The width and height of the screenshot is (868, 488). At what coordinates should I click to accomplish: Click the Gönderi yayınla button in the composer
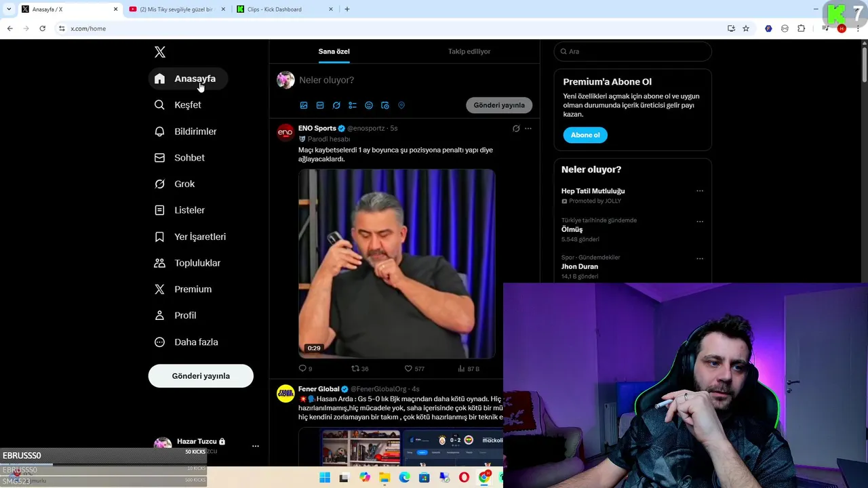click(x=499, y=106)
